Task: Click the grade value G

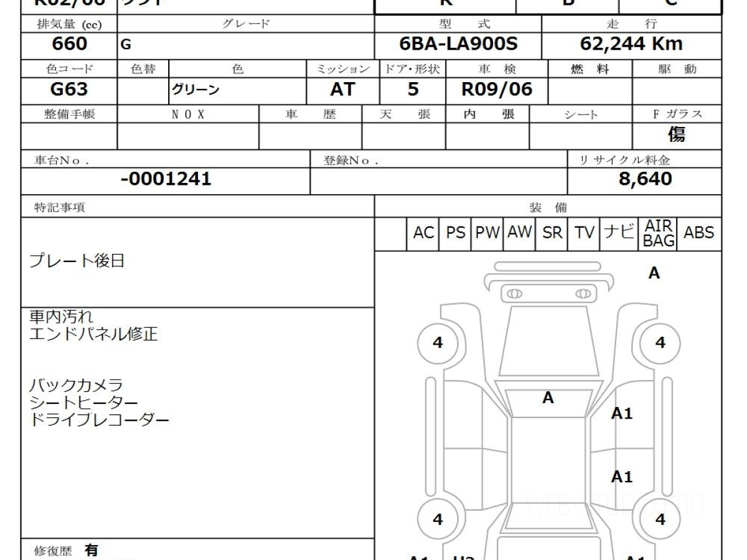Action: point(126,45)
